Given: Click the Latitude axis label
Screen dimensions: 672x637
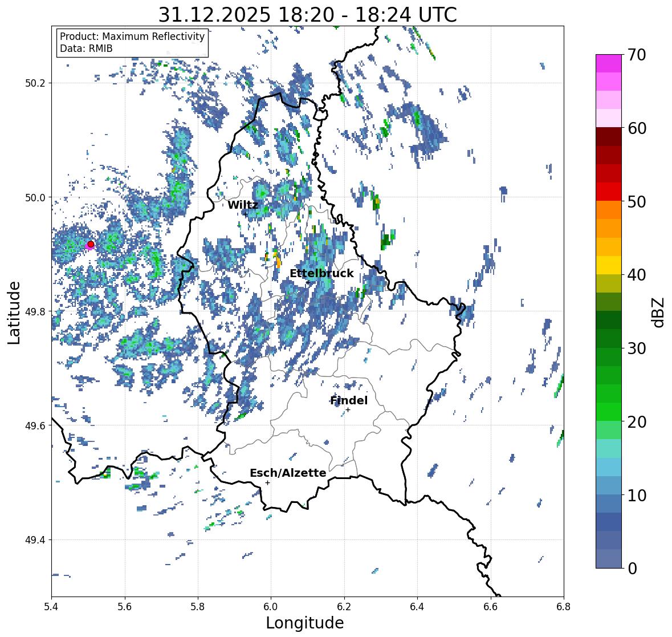Looking at the screenshot, I should [14, 313].
